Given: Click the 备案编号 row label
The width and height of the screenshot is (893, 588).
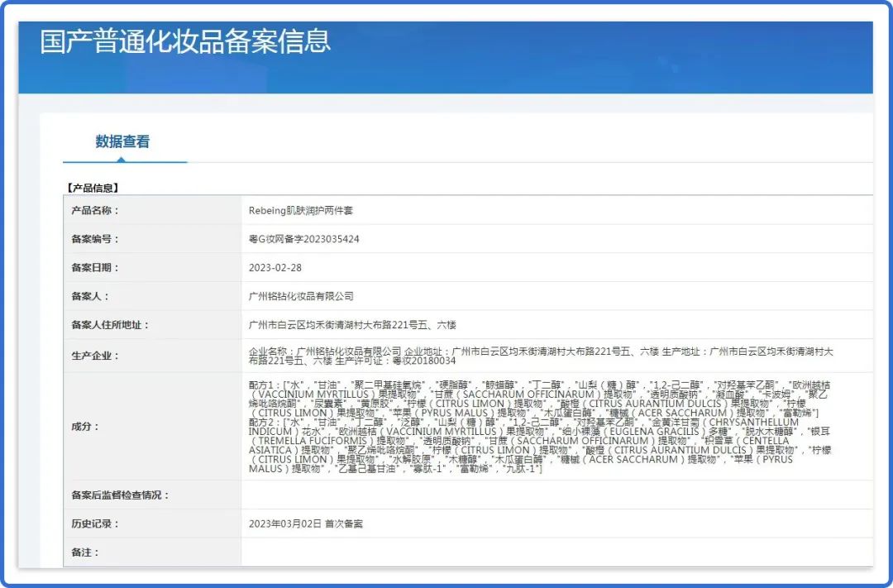Looking at the screenshot, I should (95, 239).
